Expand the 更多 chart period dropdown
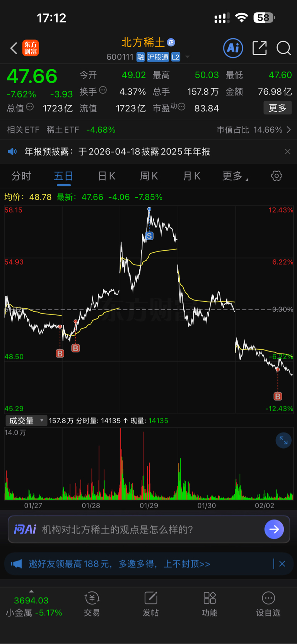 tap(235, 176)
